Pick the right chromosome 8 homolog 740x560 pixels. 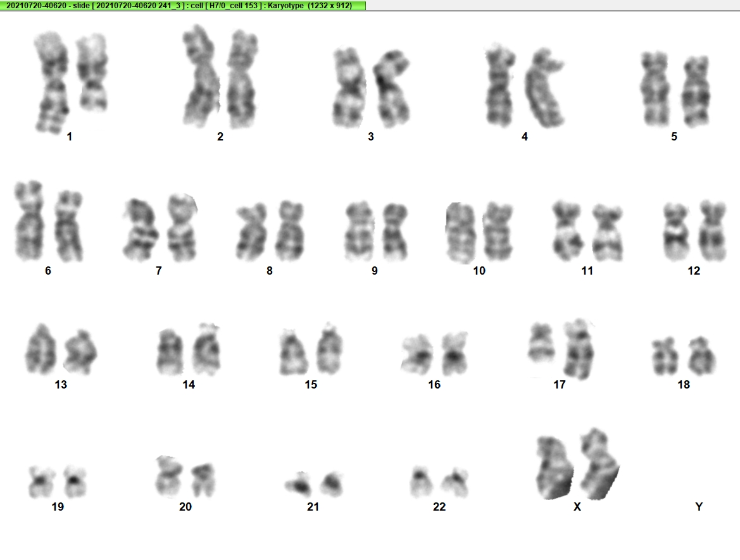click(290, 231)
